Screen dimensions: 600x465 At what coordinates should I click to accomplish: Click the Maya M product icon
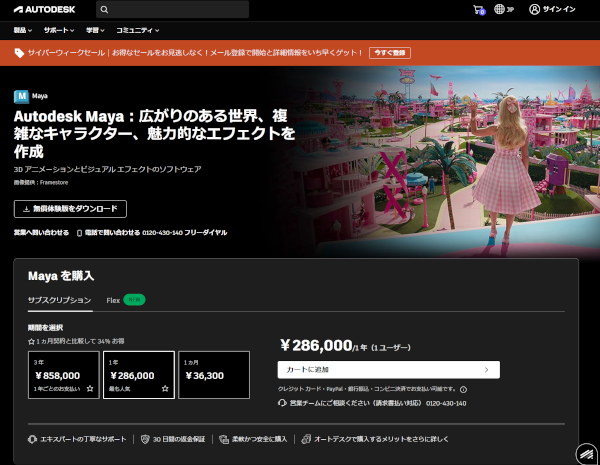[x=21, y=96]
